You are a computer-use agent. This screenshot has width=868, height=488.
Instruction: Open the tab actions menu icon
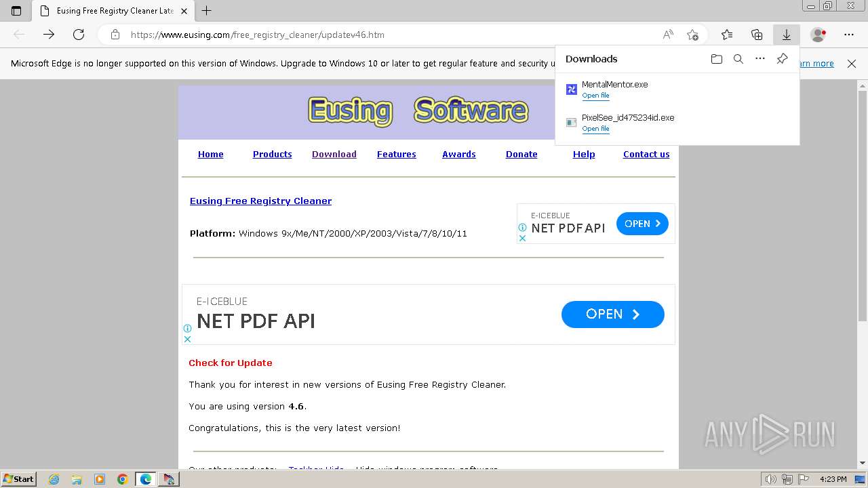(x=16, y=11)
